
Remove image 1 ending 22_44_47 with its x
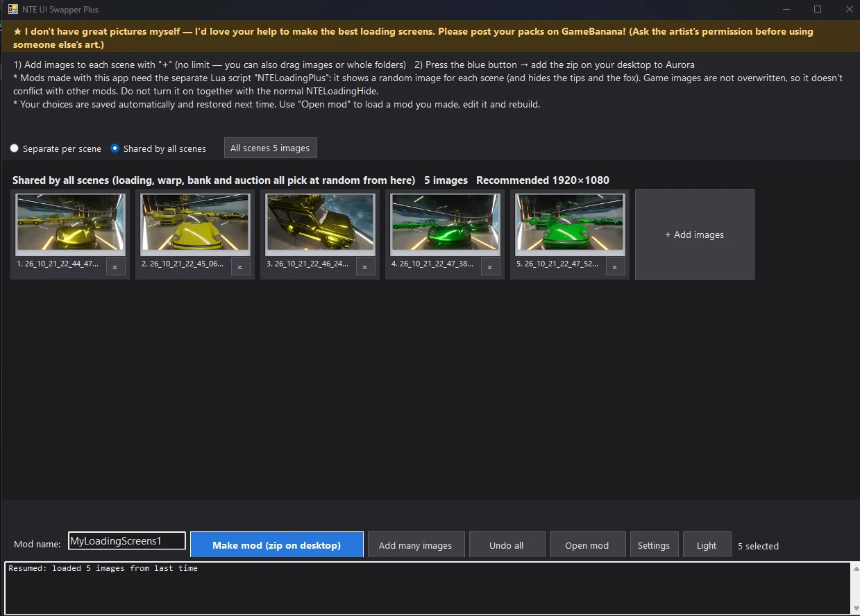pyautogui.click(x=115, y=267)
